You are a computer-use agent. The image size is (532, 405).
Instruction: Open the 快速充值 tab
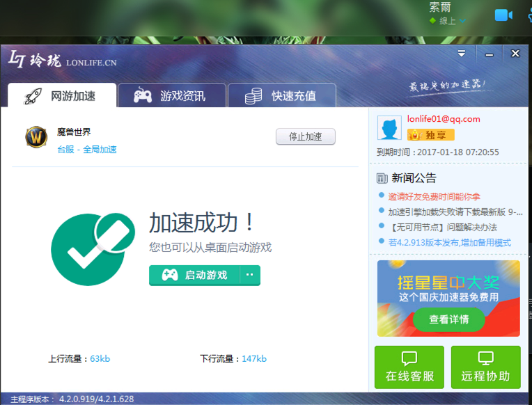point(282,95)
